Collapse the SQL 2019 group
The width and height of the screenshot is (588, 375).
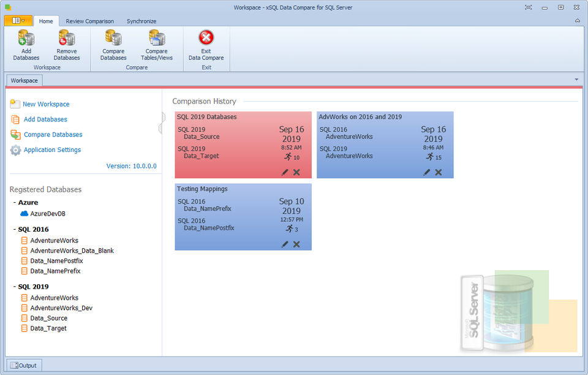tap(15, 287)
